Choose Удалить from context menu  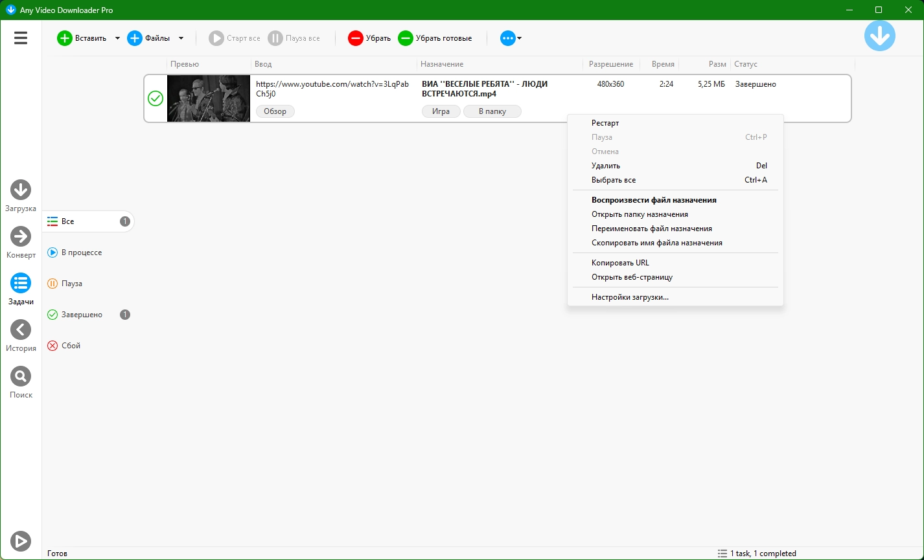click(x=675, y=166)
